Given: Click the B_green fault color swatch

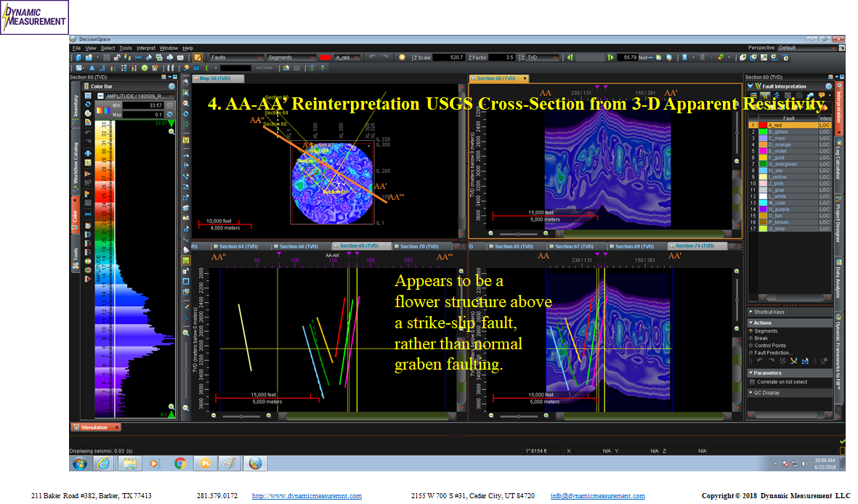Looking at the screenshot, I should [x=763, y=132].
